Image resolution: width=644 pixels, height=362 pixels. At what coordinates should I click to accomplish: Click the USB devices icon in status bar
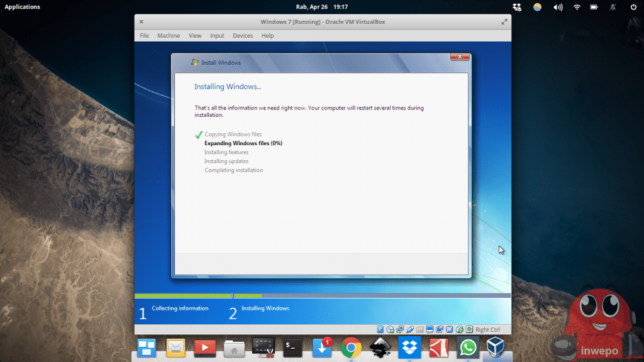[x=410, y=329]
